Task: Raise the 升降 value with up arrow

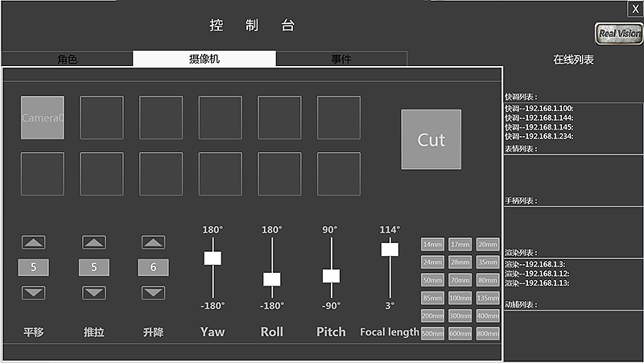Action: [154, 242]
